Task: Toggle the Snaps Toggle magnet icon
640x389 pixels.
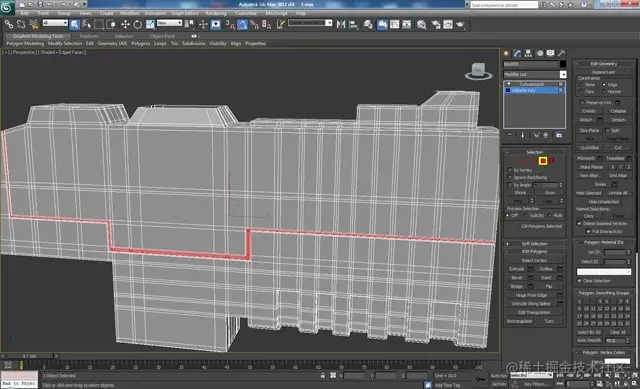Action: [230, 24]
